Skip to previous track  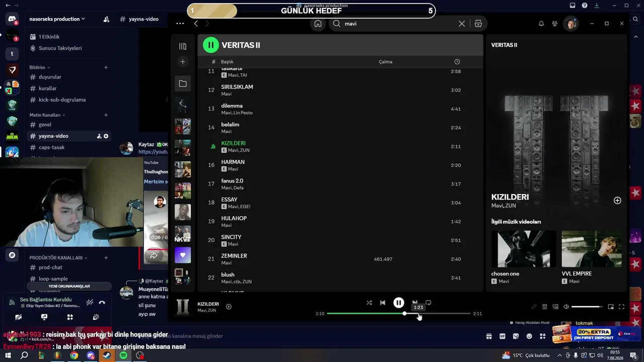(x=383, y=303)
